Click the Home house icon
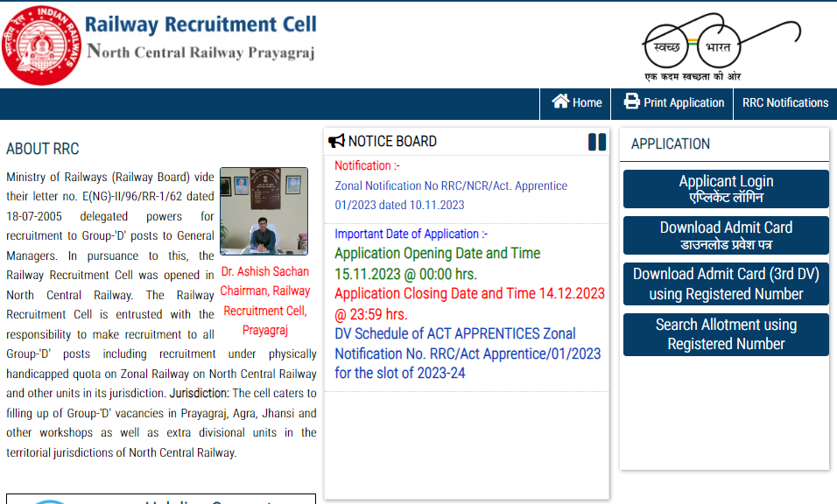Viewport: 837px width, 504px height. point(560,101)
